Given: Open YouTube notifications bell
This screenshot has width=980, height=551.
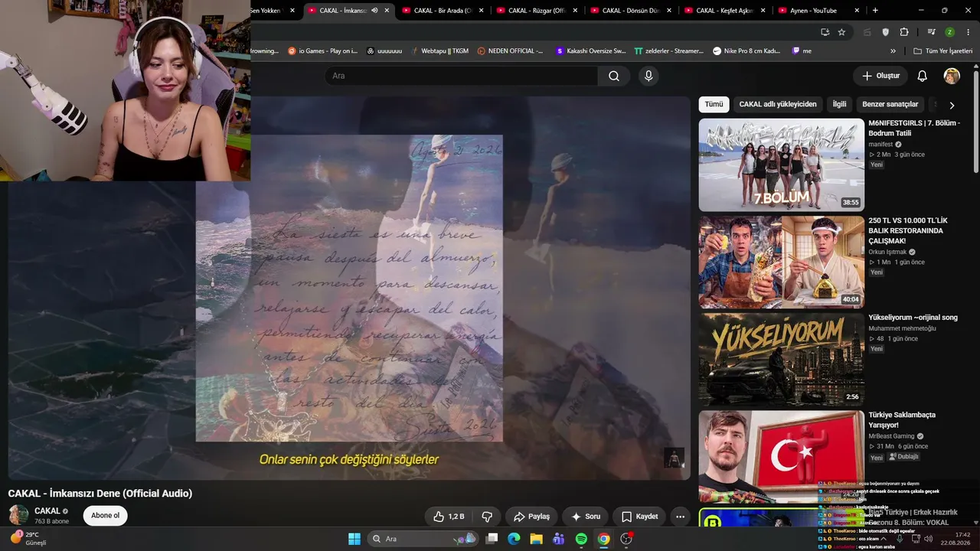Looking at the screenshot, I should coord(923,76).
